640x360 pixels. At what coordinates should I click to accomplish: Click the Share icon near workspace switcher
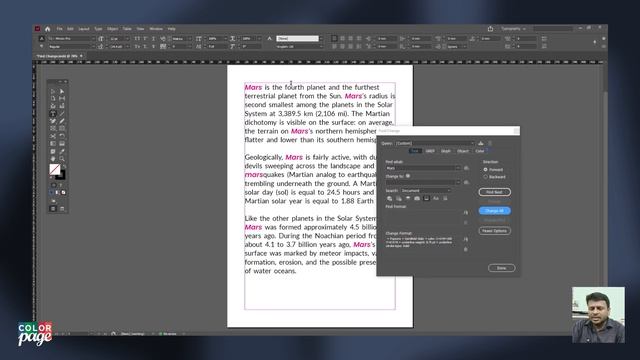pyautogui.click(x=490, y=29)
